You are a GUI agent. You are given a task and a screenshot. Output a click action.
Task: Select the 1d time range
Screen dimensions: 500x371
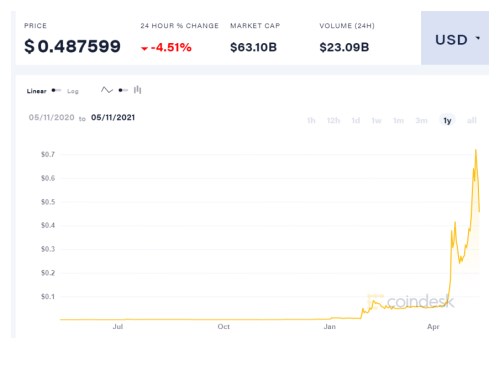[356, 120]
